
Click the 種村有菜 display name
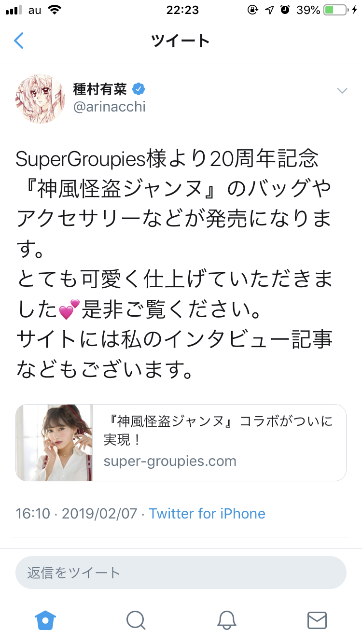(x=100, y=89)
